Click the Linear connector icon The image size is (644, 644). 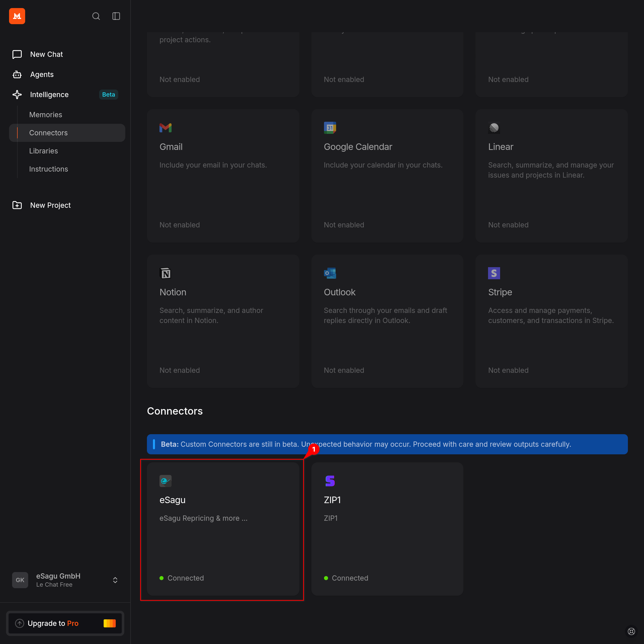tap(494, 128)
